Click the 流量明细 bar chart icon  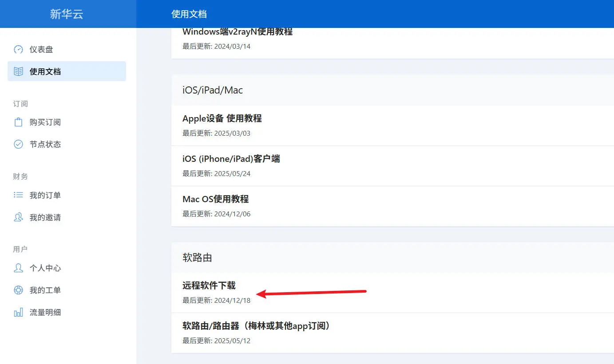point(18,312)
